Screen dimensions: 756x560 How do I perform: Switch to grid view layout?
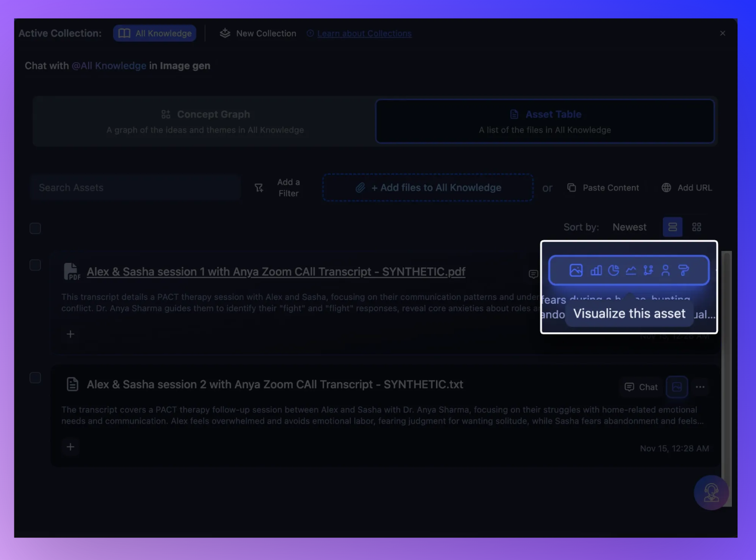[696, 227]
